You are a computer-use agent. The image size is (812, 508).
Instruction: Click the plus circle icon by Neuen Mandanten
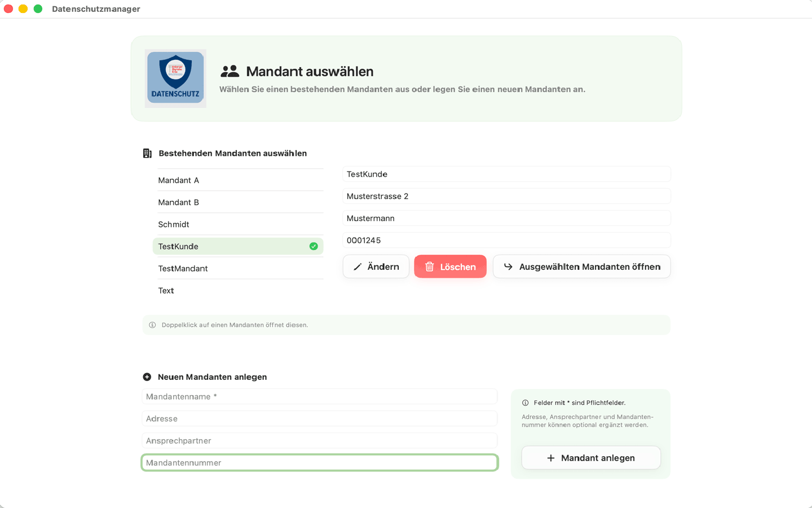coord(147,377)
